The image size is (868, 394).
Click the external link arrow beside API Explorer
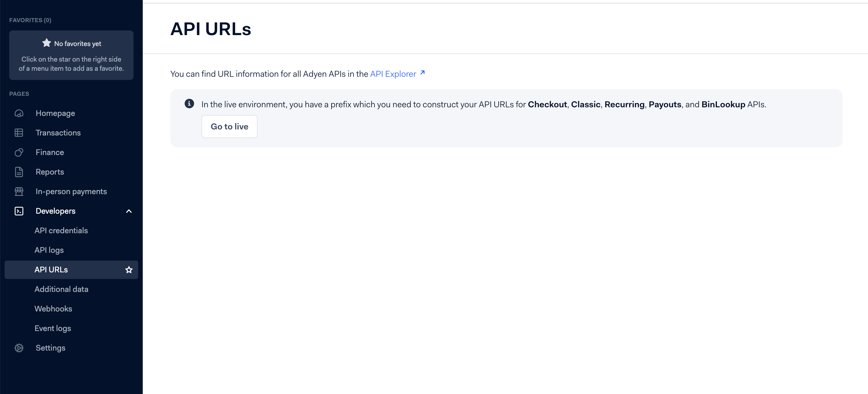tap(422, 73)
